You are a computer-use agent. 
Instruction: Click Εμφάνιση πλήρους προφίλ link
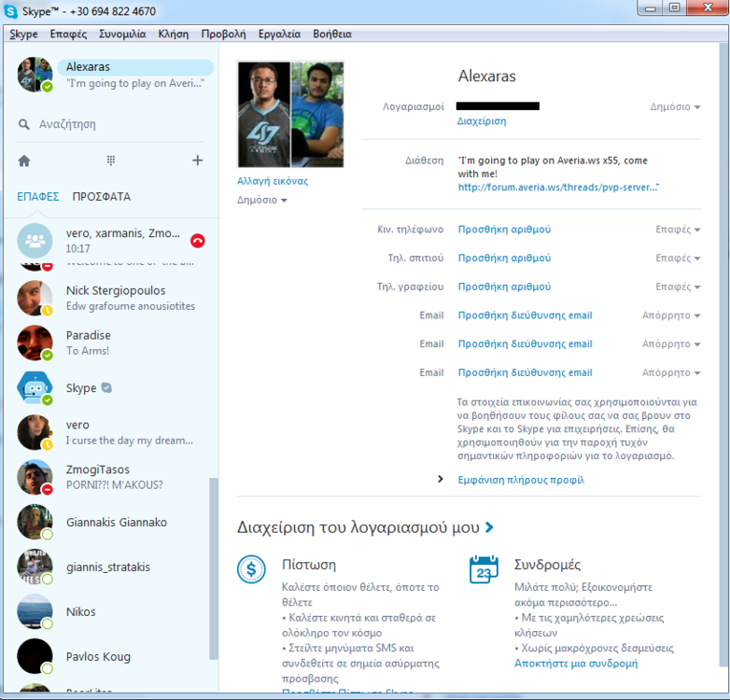pos(521,480)
